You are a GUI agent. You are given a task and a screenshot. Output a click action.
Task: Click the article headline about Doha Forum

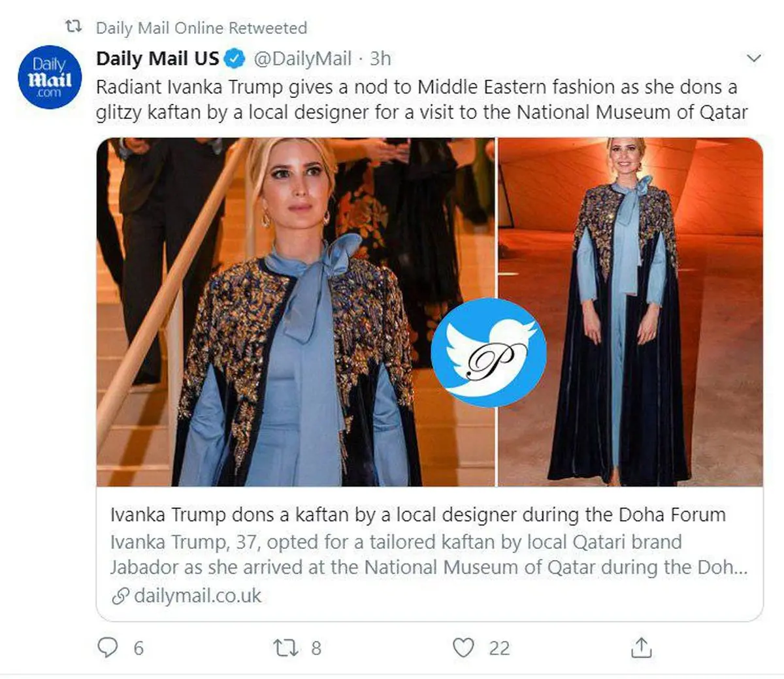click(x=417, y=515)
